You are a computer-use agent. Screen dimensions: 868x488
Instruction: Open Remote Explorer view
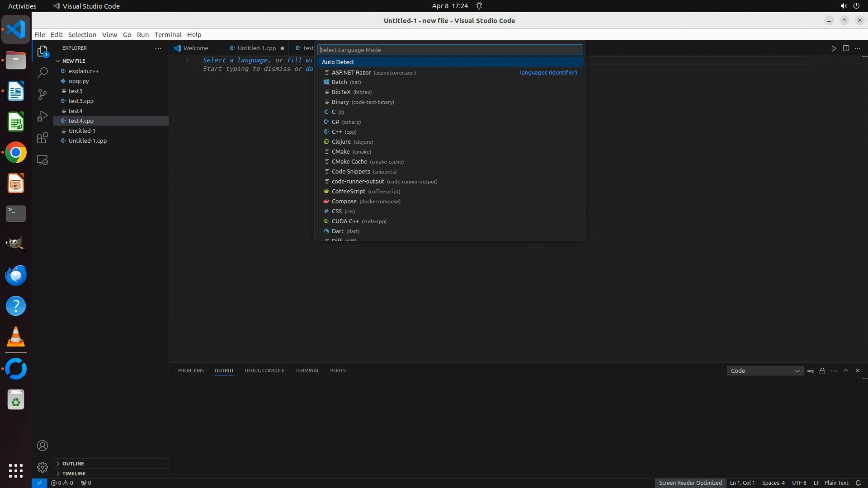click(x=42, y=160)
